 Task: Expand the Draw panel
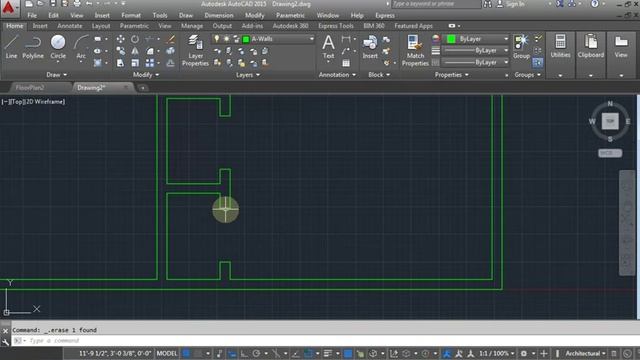pyautogui.click(x=56, y=75)
